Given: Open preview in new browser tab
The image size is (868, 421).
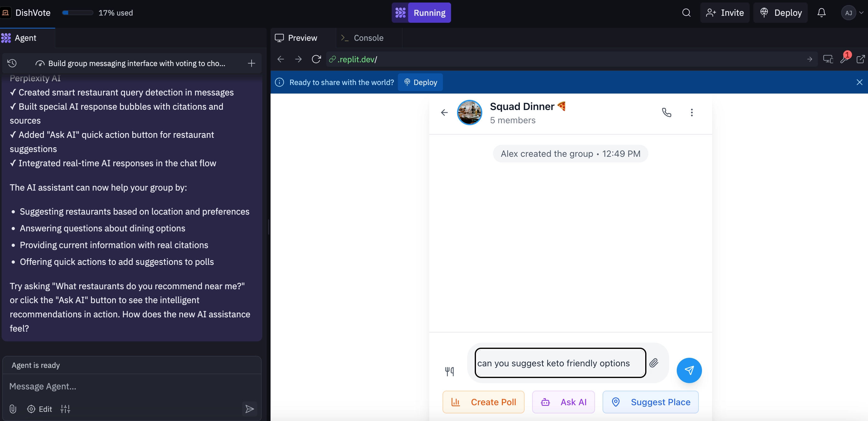Looking at the screenshot, I should point(860,59).
